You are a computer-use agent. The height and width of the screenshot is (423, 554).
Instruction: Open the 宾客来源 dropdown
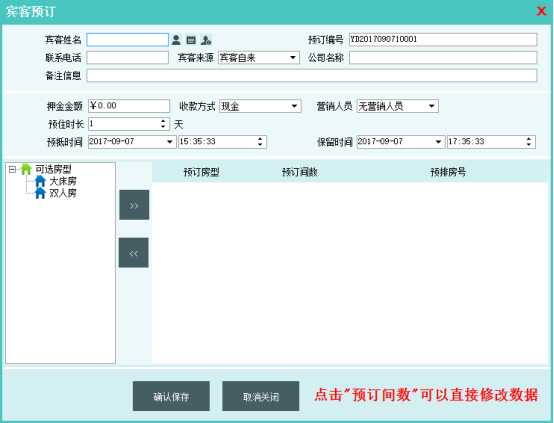tap(293, 58)
